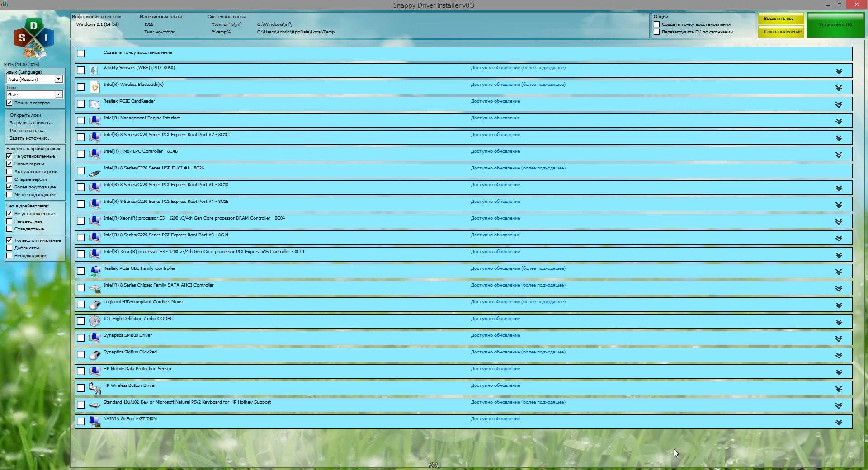868x470 pixels.
Task: Click the app icon in the title bar
Action: [5, 5]
